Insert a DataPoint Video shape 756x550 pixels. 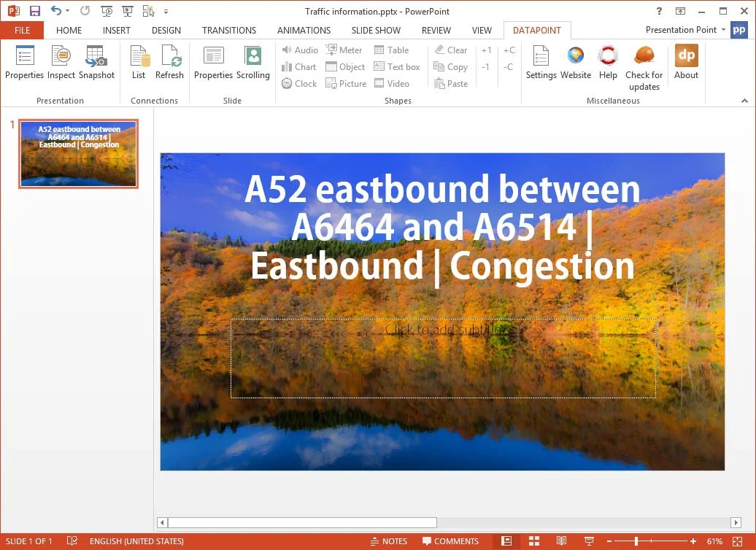393,83
